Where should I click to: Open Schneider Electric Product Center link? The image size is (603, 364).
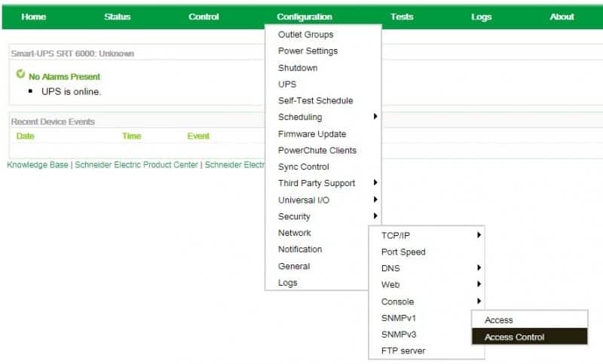pos(136,165)
